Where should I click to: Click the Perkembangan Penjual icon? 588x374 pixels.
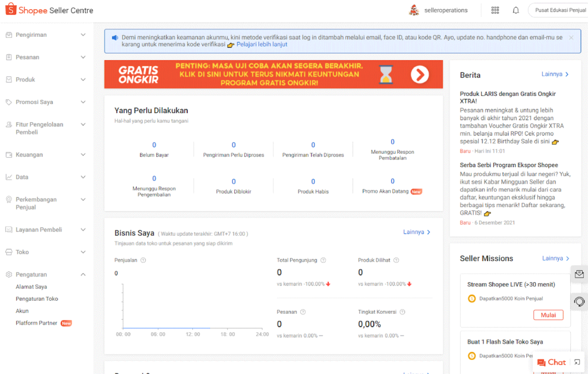[9, 200]
